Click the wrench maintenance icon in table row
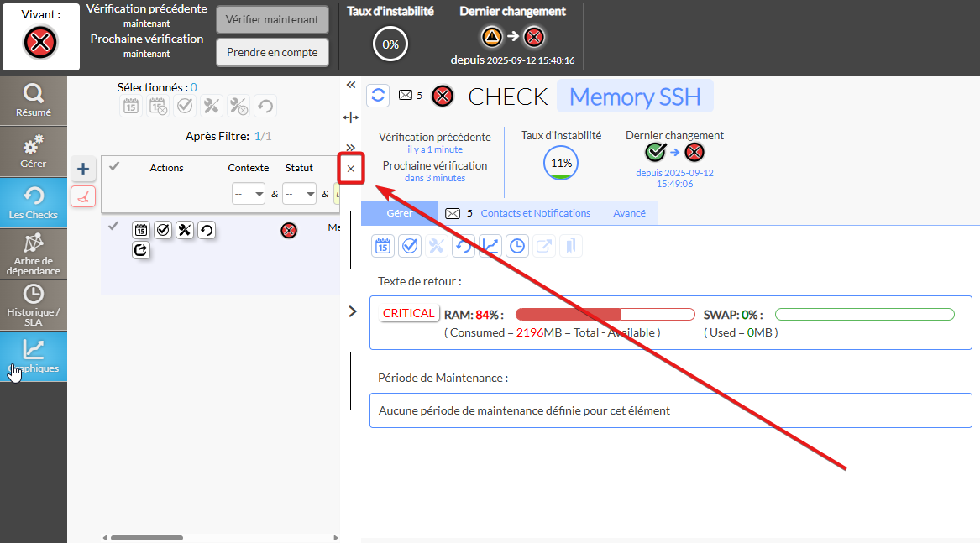Viewport: 980px width, 543px height. click(185, 230)
